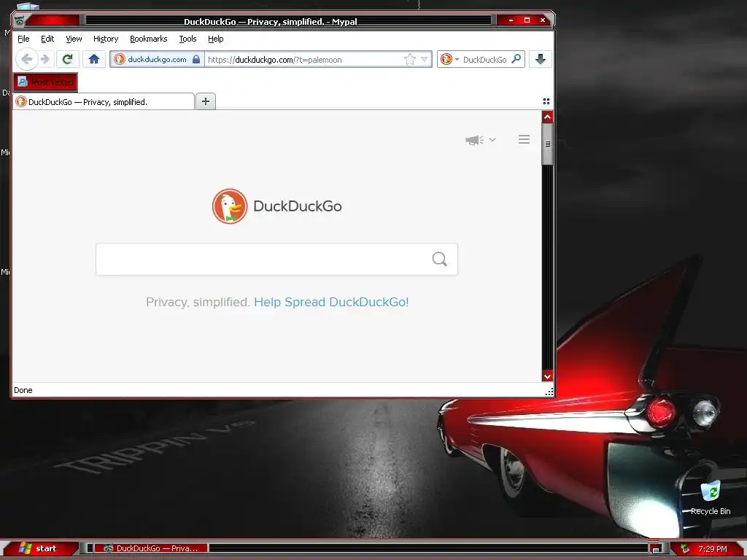Open the Help menu
Viewport: 747px width, 560px height.
click(216, 39)
